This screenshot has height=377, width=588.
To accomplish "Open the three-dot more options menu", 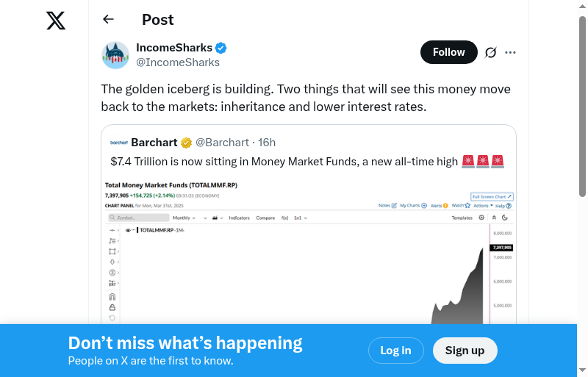I will (x=511, y=52).
